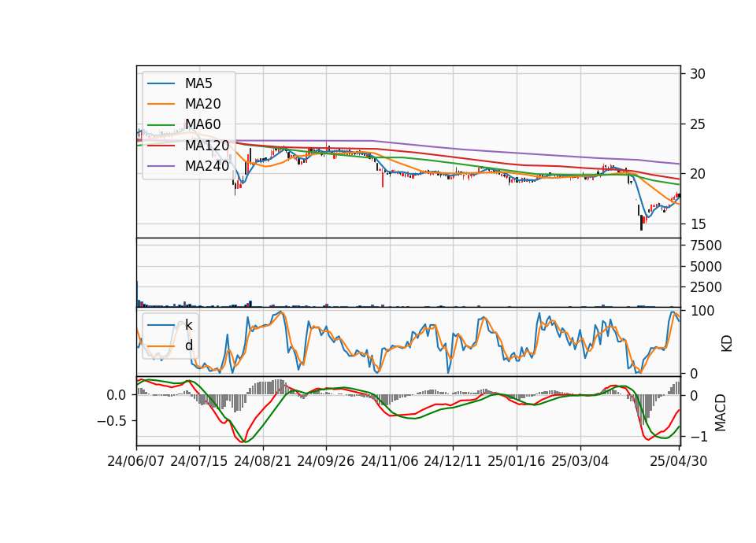Click the 25/03/04 date label
Screen dimensions: 756x543
tap(580, 461)
